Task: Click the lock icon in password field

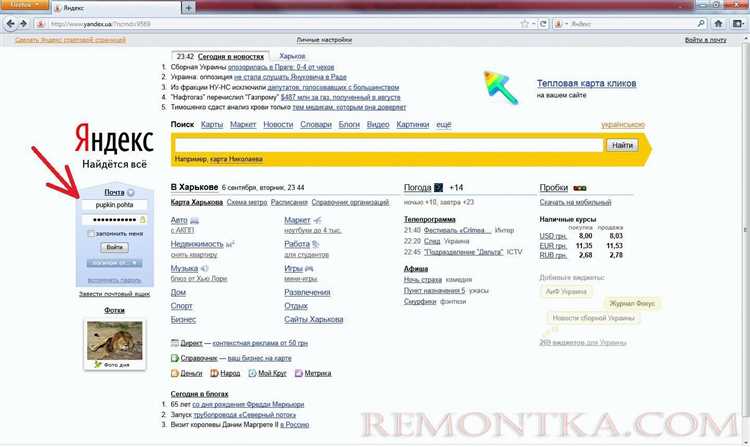Action: click(x=143, y=220)
